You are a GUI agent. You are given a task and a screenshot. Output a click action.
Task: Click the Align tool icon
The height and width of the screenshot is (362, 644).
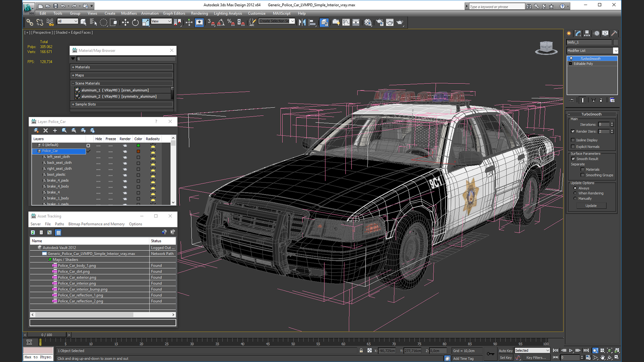click(312, 22)
